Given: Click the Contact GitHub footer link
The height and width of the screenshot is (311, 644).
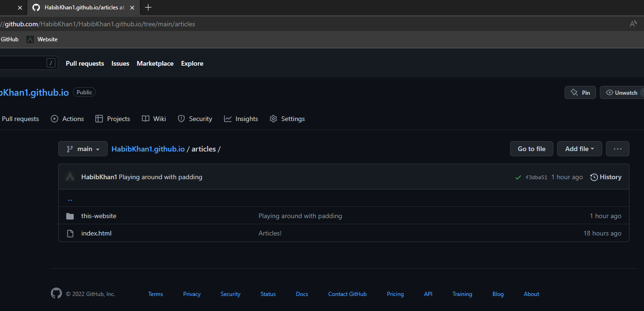Looking at the screenshot, I should (x=348, y=294).
